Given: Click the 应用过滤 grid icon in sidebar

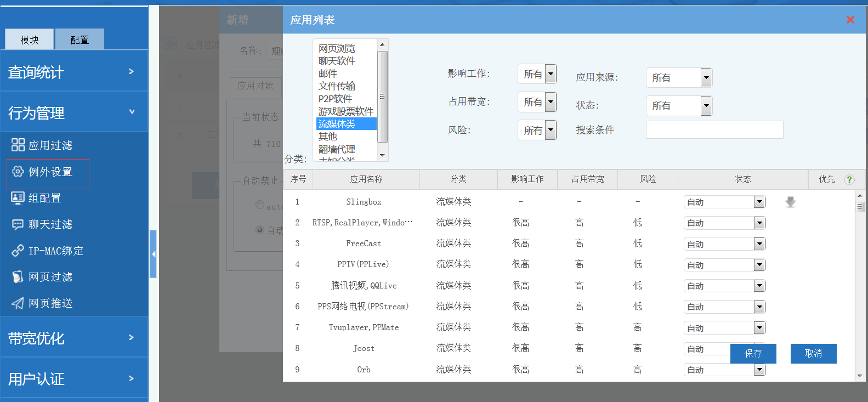Looking at the screenshot, I should [x=18, y=145].
